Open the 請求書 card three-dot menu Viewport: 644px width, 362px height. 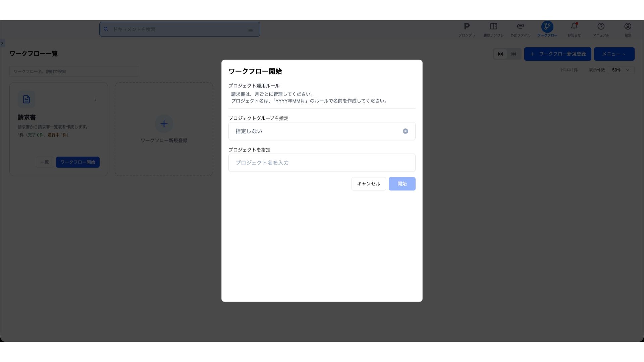coord(96,99)
